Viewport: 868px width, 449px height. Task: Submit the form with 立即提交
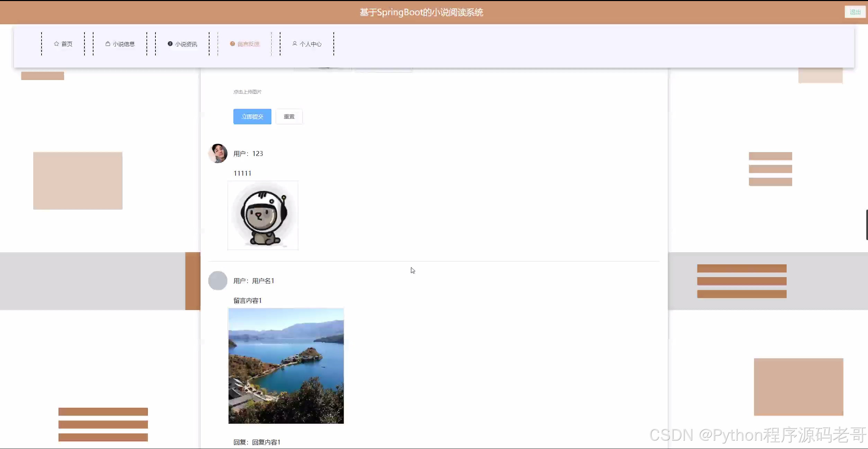(252, 117)
